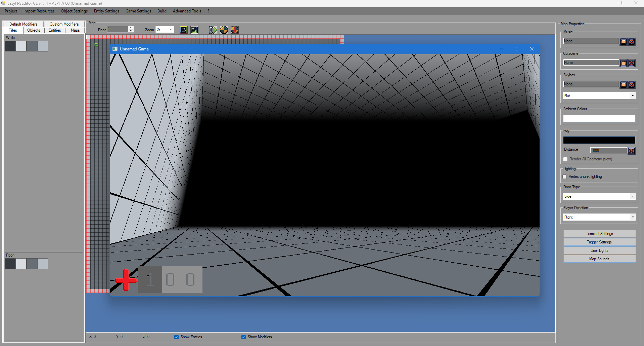Pick the white Ambient Colour swatch
This screenshot has width=644, height=346.
599,119
